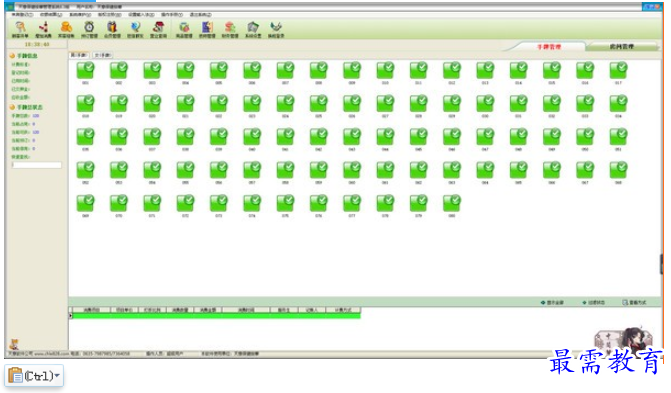Select green locker tile 005
The height and width of the screenshot is (393, 671).
tap(219, 70)
